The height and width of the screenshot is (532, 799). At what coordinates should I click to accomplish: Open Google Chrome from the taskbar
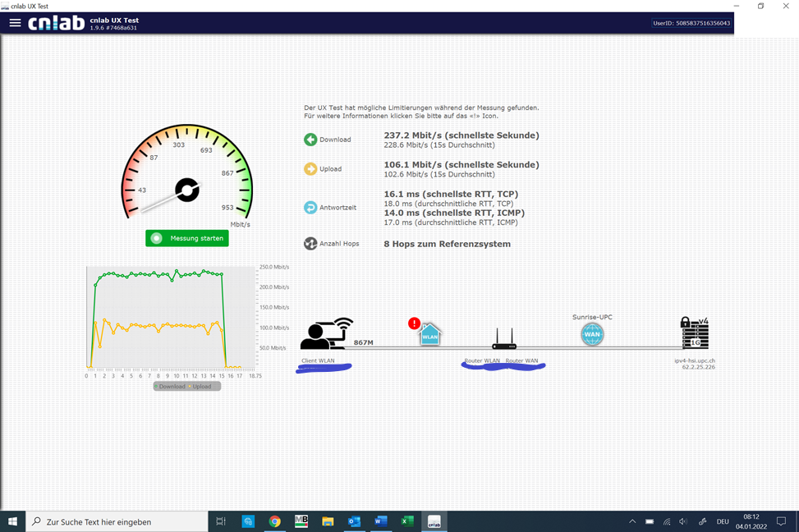point(275,521)
